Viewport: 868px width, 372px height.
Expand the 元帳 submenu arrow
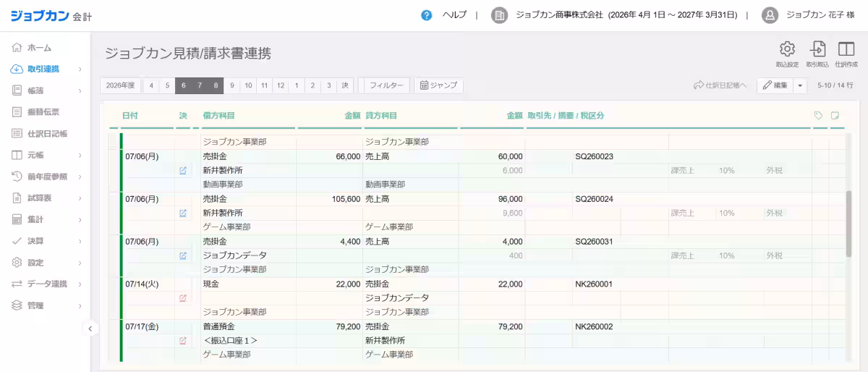tap(80, 155)
